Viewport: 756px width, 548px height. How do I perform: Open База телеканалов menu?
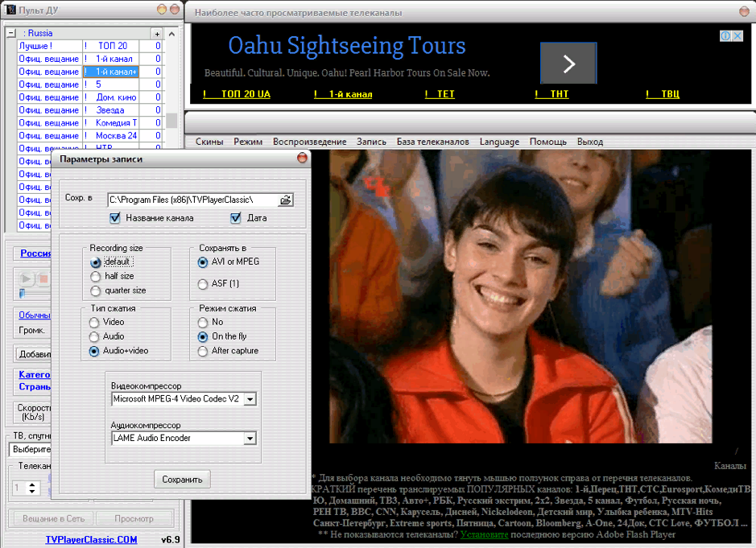[x=432, y=142]
